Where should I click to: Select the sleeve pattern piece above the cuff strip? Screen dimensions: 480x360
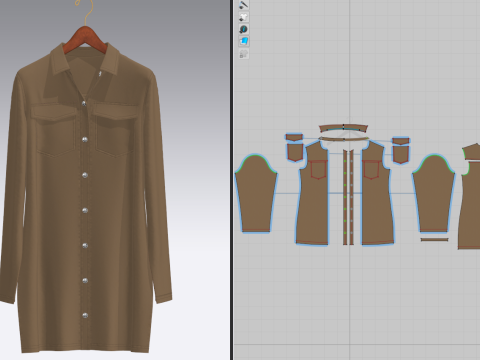coord(434,194)
